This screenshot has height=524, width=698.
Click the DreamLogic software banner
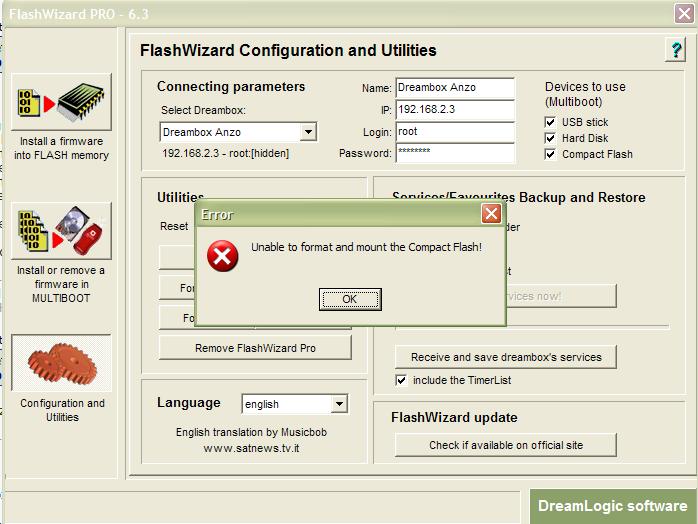pyautogui.click(x=613, y=506)
